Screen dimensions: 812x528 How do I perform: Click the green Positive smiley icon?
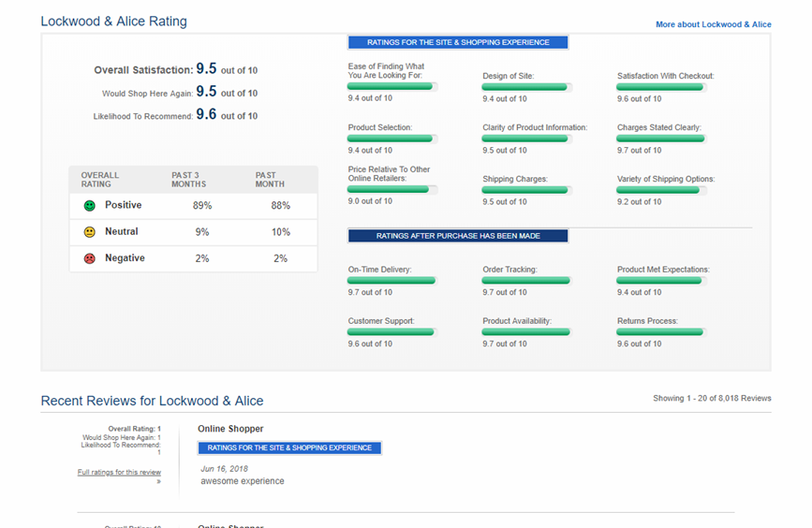[x=90, y=206]
